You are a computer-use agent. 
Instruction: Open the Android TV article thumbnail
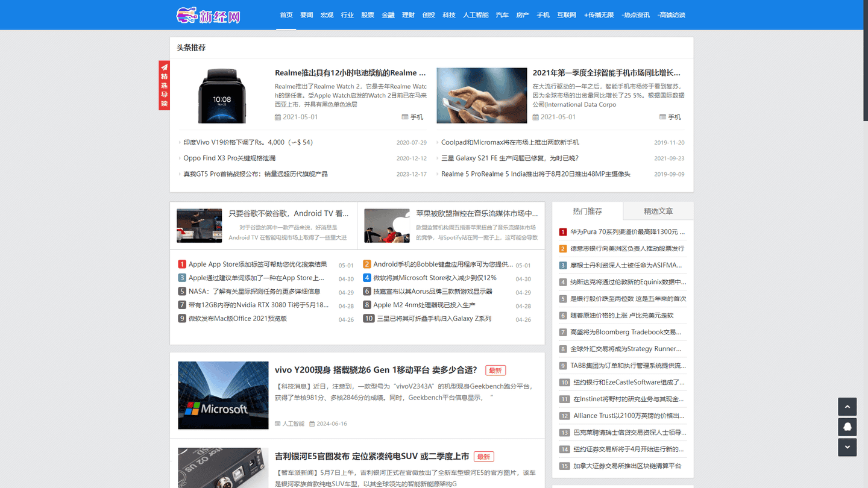[199, 226]
